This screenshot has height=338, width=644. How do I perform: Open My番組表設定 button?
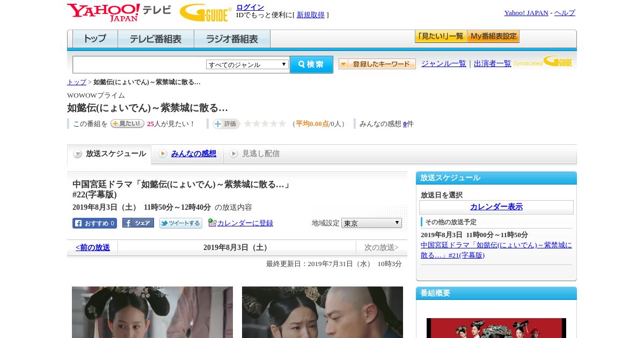pos(493,36)
